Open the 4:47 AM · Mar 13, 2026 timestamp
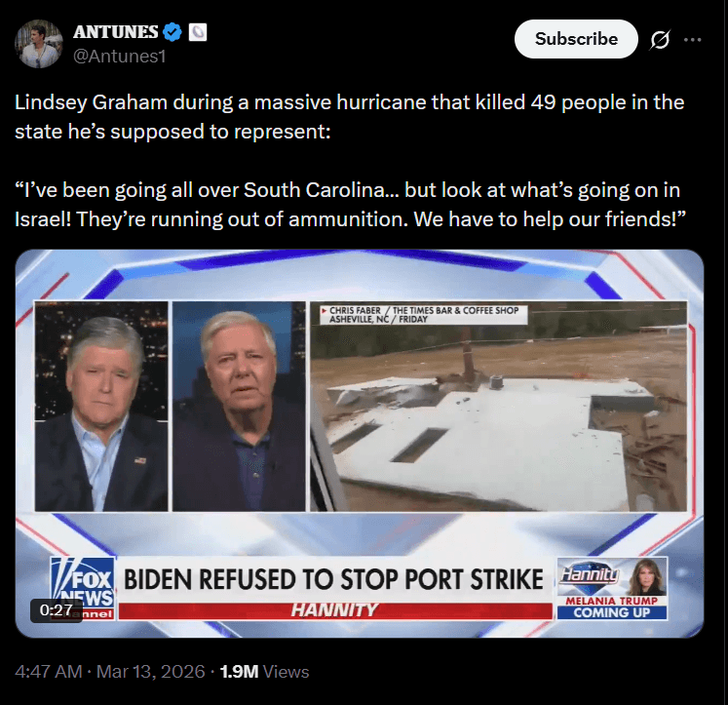 tap(109, 672)
